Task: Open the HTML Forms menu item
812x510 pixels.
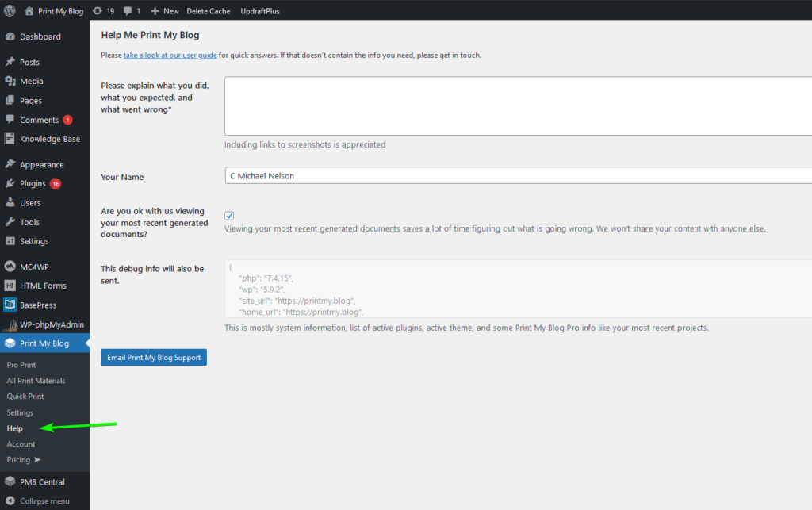Action: click(44, 286)
